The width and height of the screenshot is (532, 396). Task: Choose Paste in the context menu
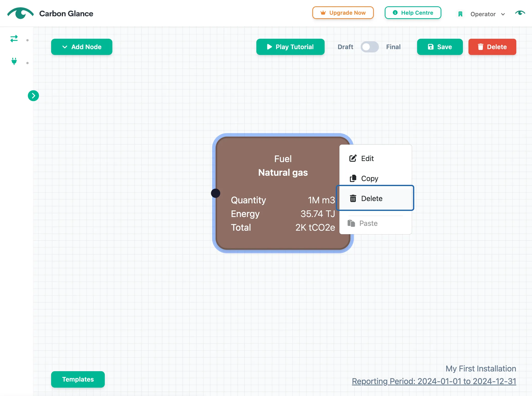pos(375,223)
